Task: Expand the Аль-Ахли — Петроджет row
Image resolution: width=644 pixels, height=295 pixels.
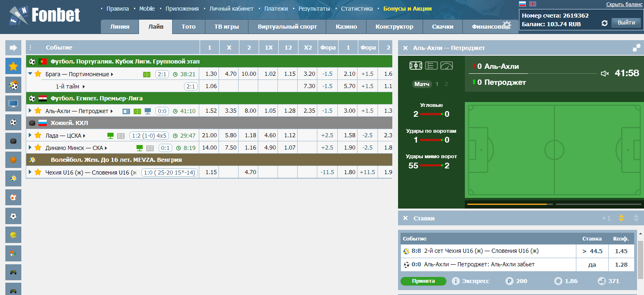Action: click(x=30, y=111)
